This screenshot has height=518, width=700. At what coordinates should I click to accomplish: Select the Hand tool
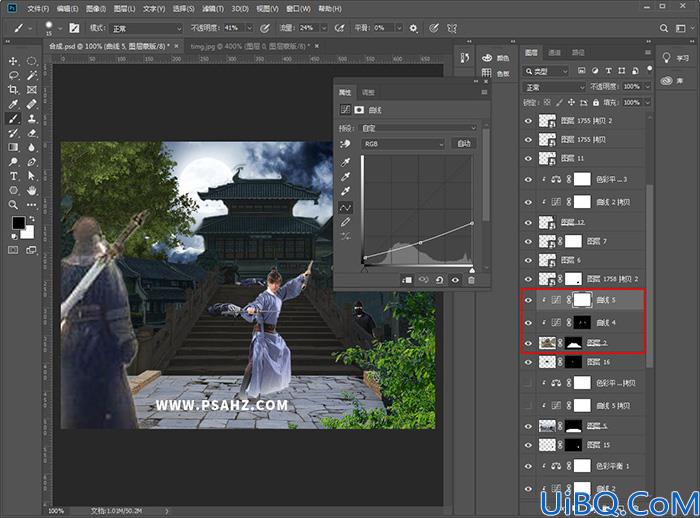pyautogui.click(x=31, y=191)
